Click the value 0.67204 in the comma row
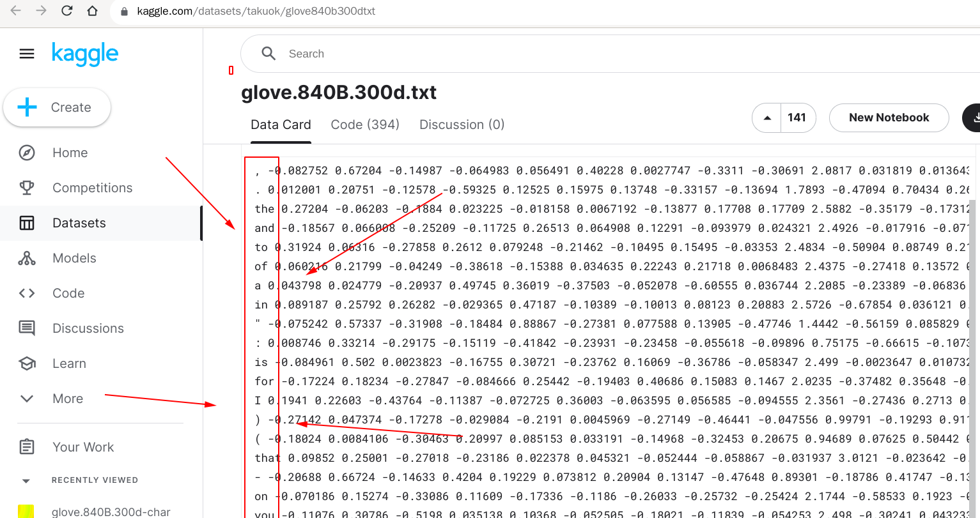This screenshot has width=980, height=518. [358, 171]
